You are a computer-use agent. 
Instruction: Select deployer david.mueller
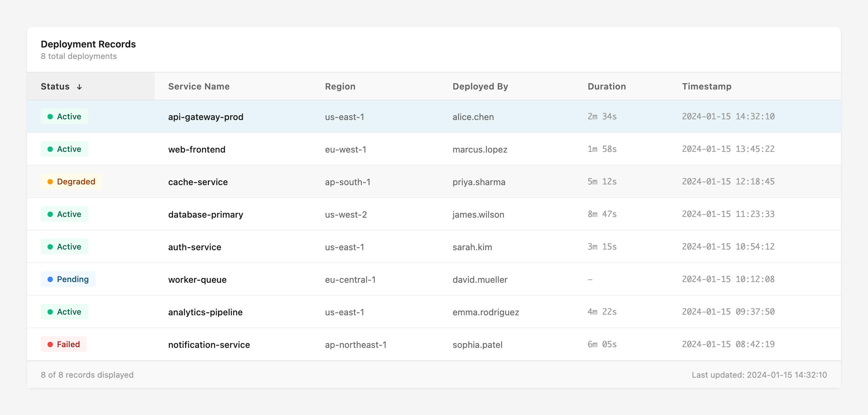click(x=480, y=280)
